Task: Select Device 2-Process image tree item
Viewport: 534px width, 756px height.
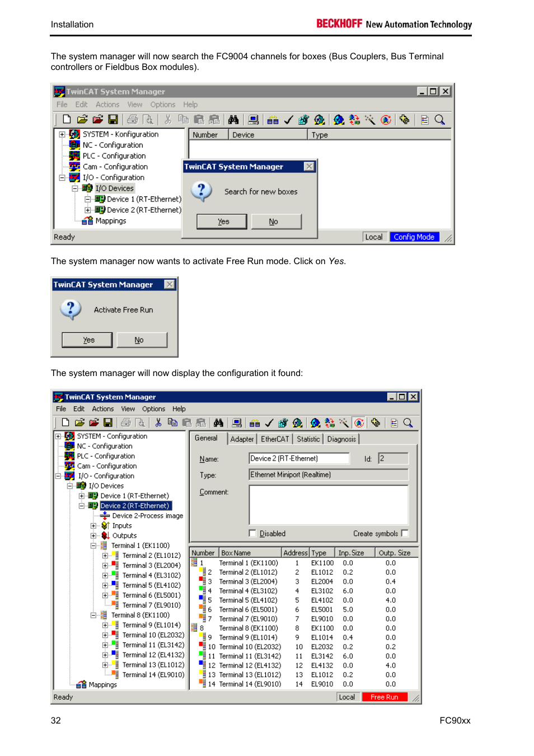Action: (x=148, y=516)
